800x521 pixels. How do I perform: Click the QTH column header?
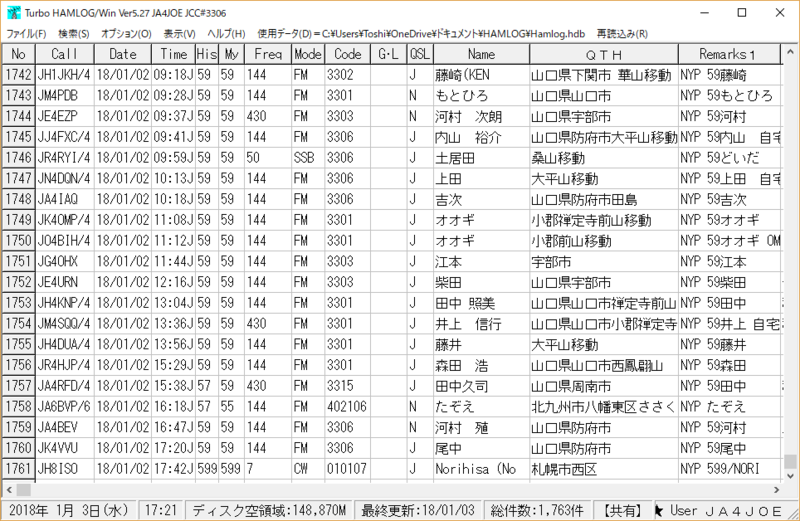coord(604,54)
